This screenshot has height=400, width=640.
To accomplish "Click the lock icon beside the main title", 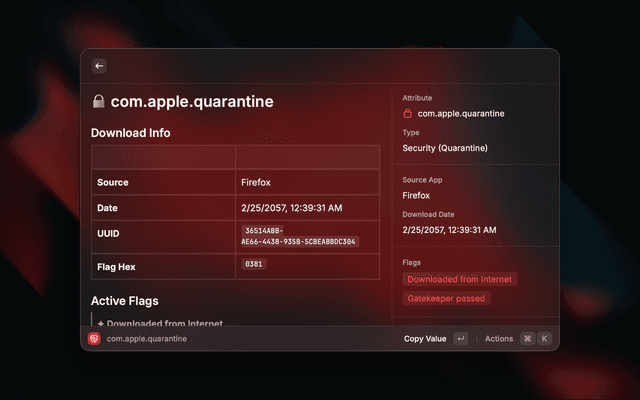I will (x=98, y=102).
